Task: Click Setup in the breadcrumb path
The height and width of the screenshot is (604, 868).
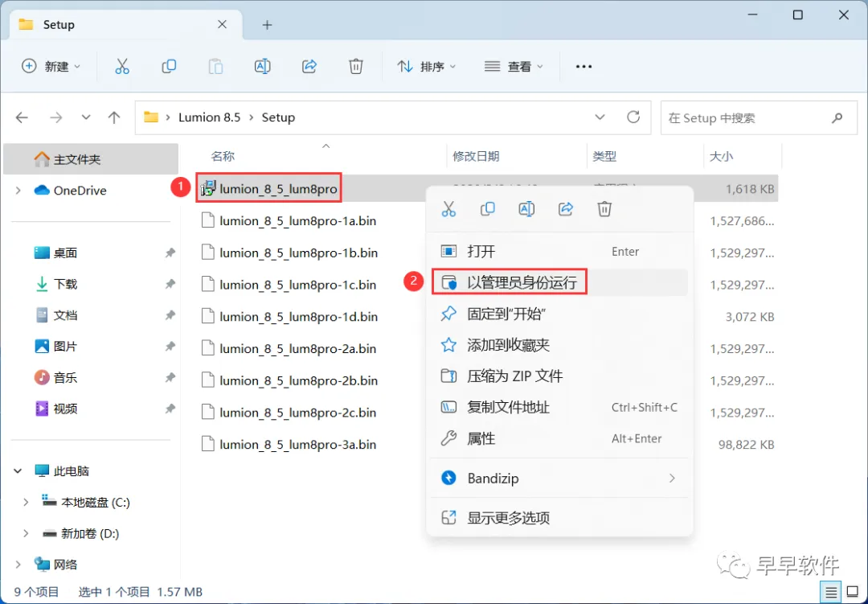Action: point(278,117)
